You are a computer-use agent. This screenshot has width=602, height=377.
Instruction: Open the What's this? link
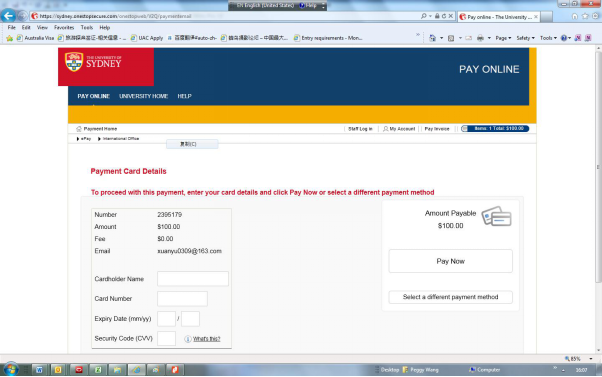click(x=207, y=339)
